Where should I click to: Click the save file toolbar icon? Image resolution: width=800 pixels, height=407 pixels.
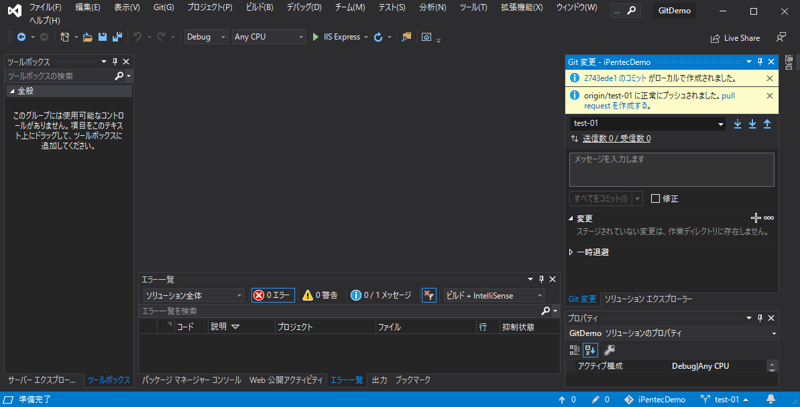[x=103, y=37]
